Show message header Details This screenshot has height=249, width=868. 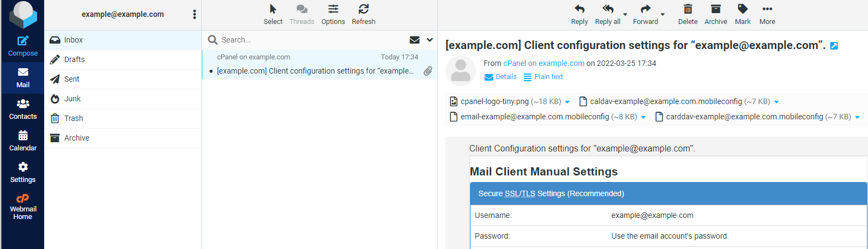pos(501,77)
